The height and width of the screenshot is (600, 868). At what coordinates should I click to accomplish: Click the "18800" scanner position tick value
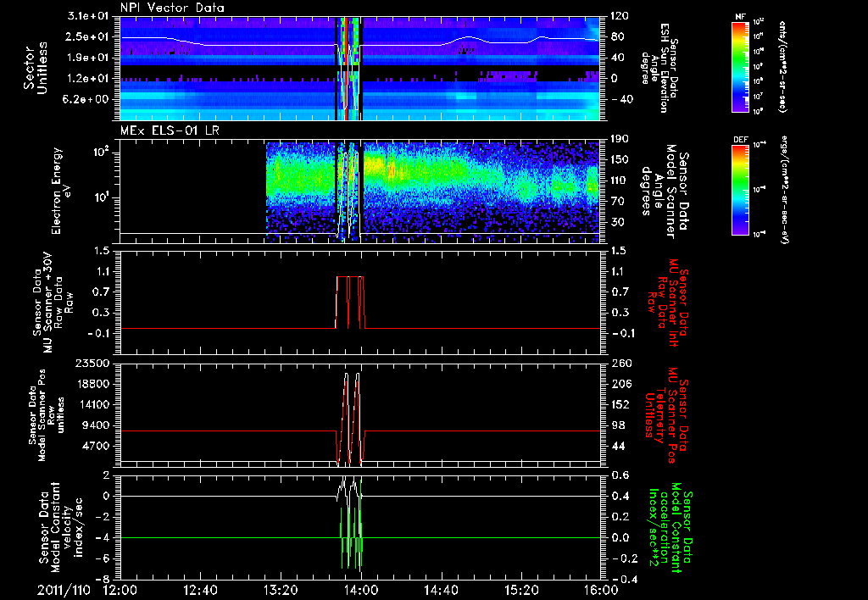click(x=92, y=384)
